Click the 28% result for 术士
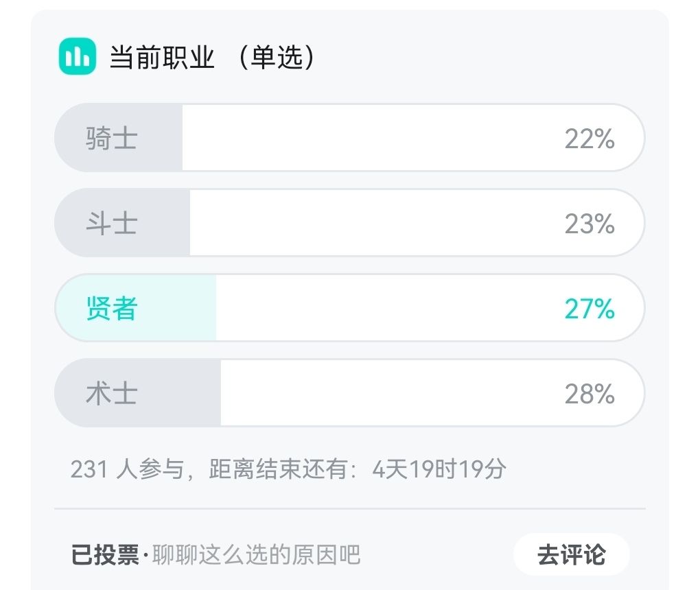The height and width of the screenshot is (590, 700). pos(590,394)
